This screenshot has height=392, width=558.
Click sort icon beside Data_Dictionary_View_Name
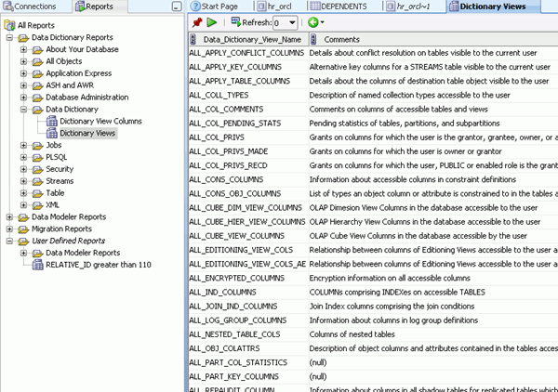click(193, 39)
